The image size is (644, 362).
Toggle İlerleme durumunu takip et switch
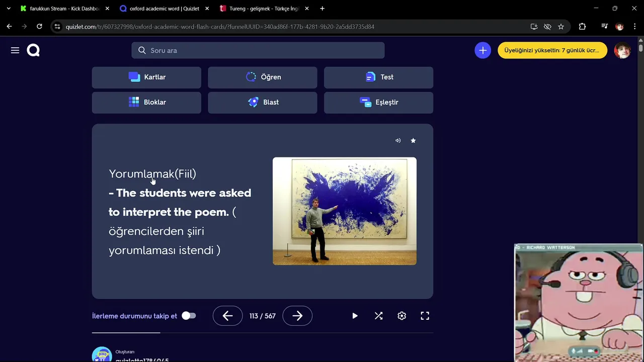click(189, 316)
